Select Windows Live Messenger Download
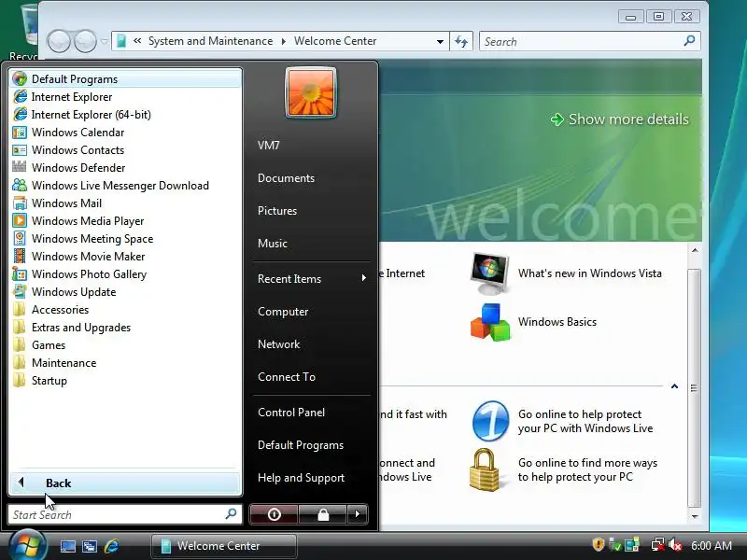The width and height of the screenshot is (747, 560). click(x=126, y=185)
